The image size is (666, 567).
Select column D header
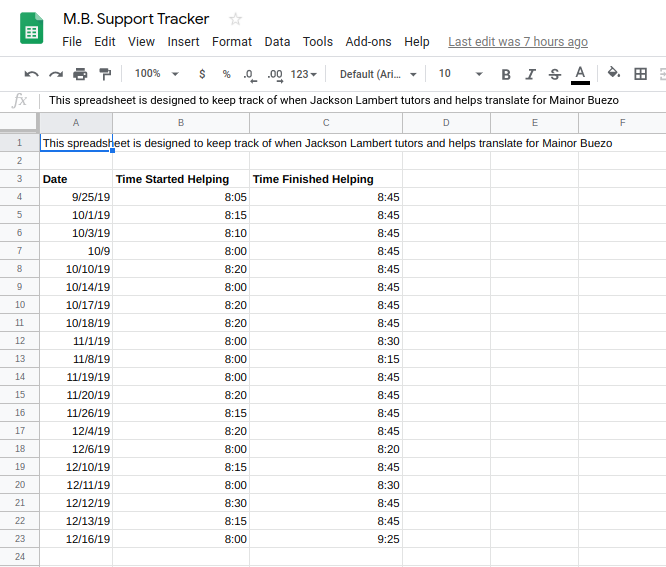446,123
